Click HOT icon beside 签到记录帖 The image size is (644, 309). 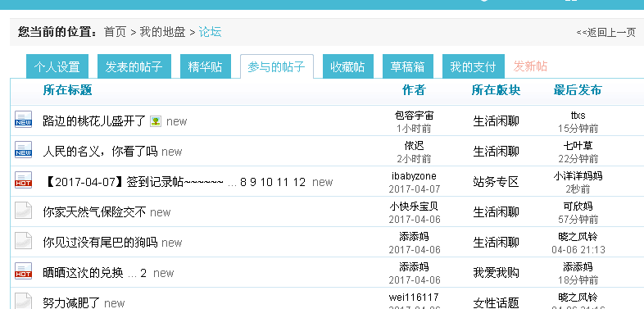pos(23,180)
